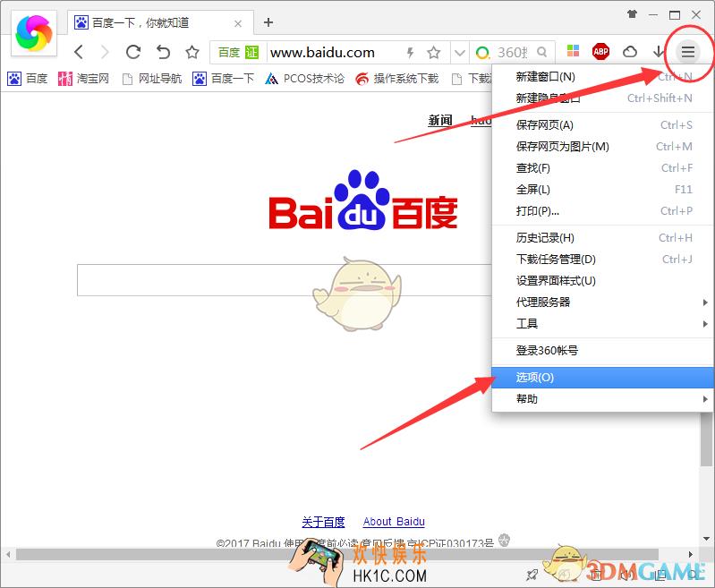Image resolution: width=715 pixels, height=588 pixels.
Task: Choose 设置界面样式(U) menu item
Action: tap(603, 280)
